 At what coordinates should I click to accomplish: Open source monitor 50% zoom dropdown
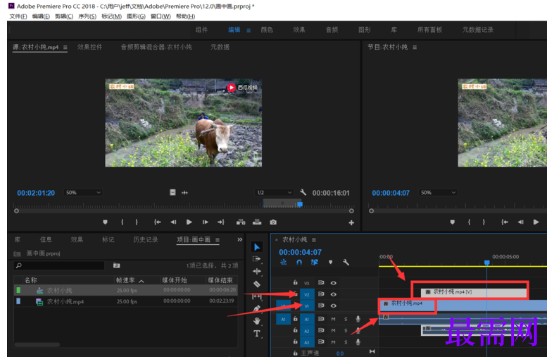pyautogui.click(x=83, y=193)
